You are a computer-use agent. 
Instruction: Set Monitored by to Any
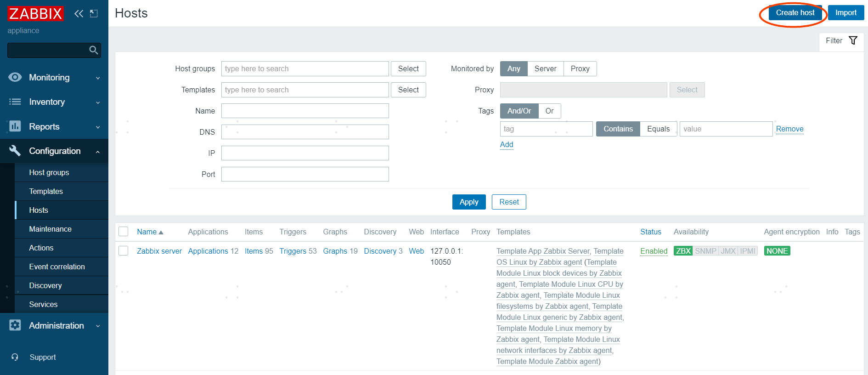click(514, 68)
